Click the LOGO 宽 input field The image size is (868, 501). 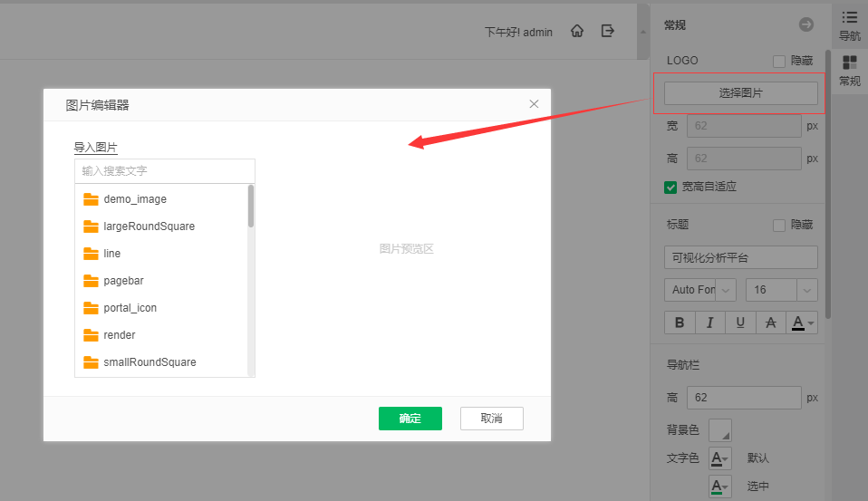pos(744,126)
